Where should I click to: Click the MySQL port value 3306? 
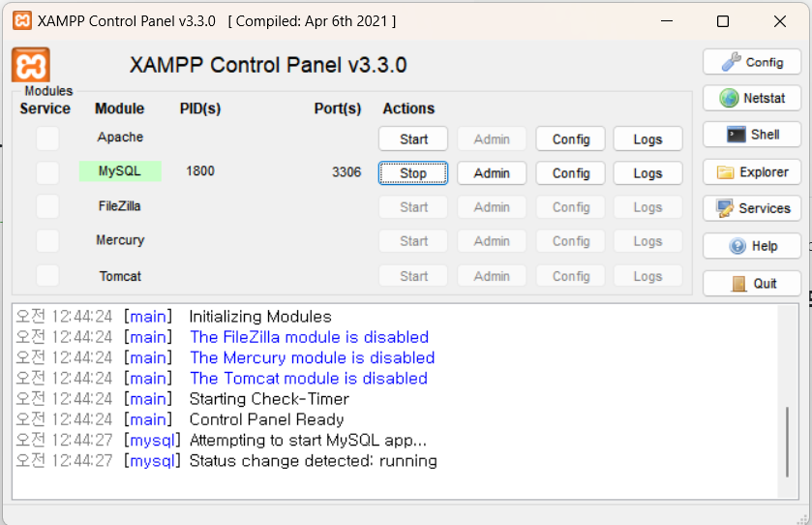(346, 171)
